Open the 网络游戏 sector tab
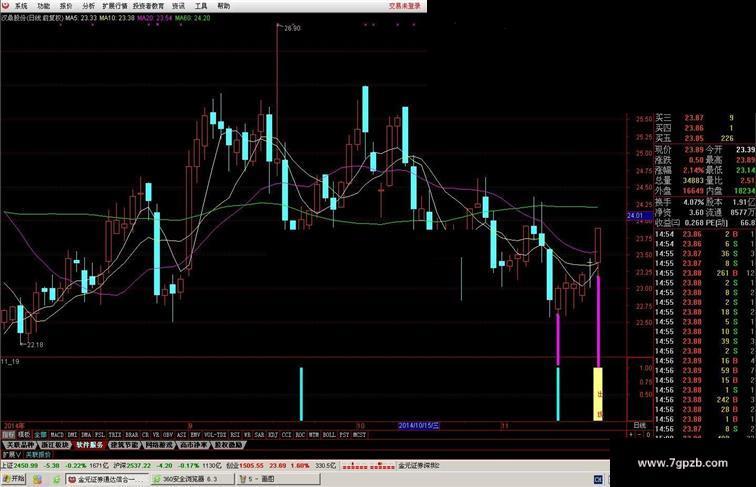The image size is (756, 487). point(159,445)
